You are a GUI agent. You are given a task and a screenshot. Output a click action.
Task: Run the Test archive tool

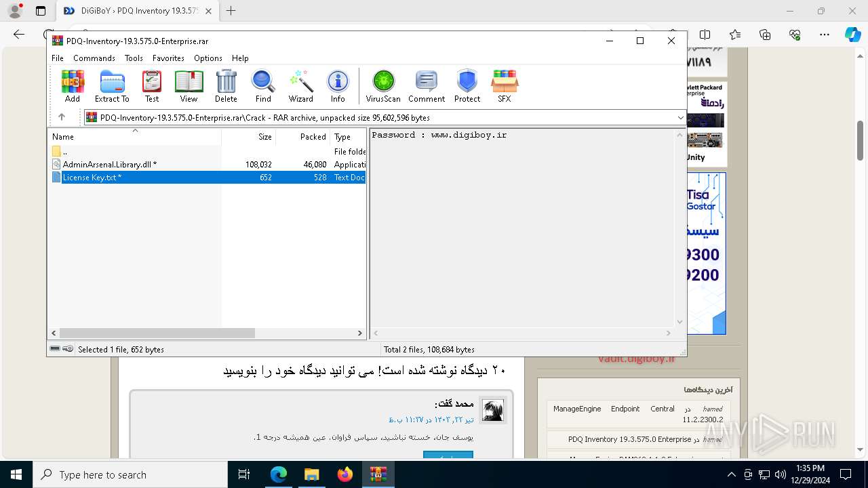click(152, 86)
